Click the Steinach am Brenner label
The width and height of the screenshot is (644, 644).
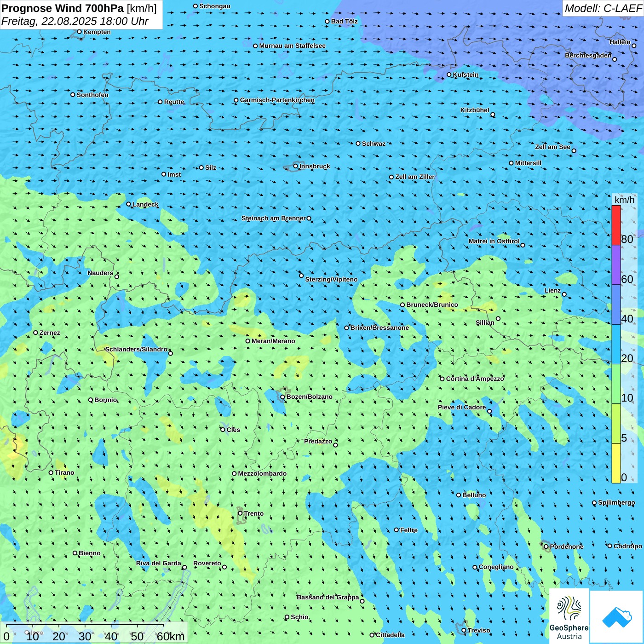[274, 218]
